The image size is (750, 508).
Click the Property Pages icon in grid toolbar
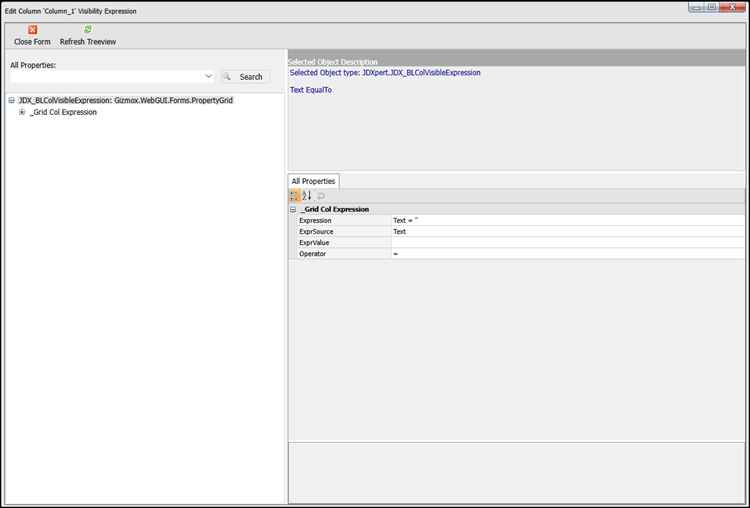pos(320,196)
